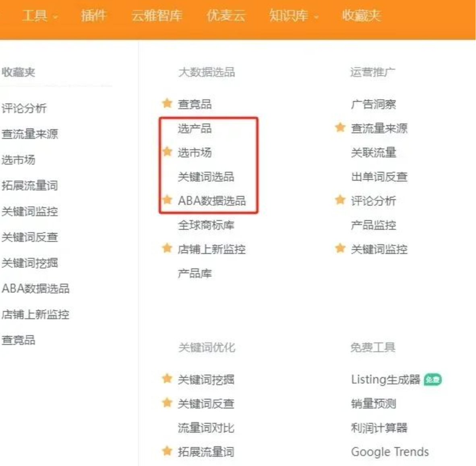Image resolution: width=476 pixels, height=466 pixels.
Task: Click star icon beside 关键词反查 menu item
Action: coord(167,402)
